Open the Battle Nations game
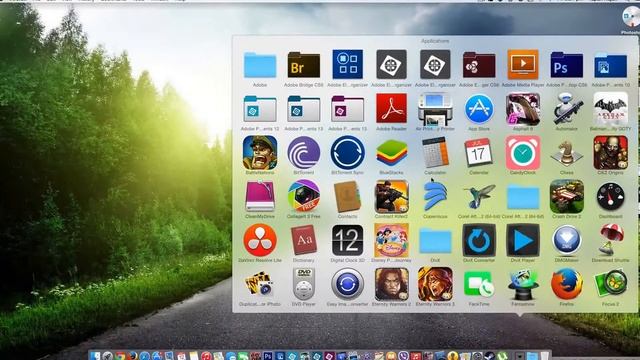 (x=260, y=153)
